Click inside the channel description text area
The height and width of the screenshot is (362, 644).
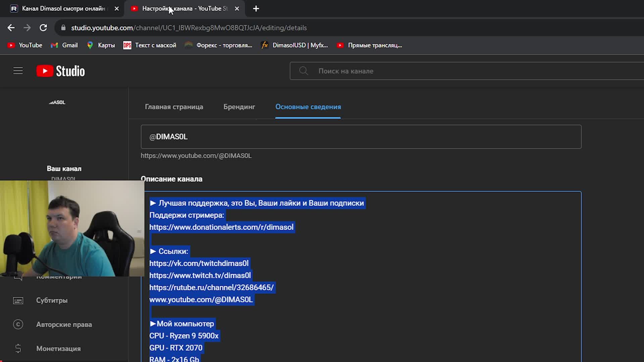[436, 268]
